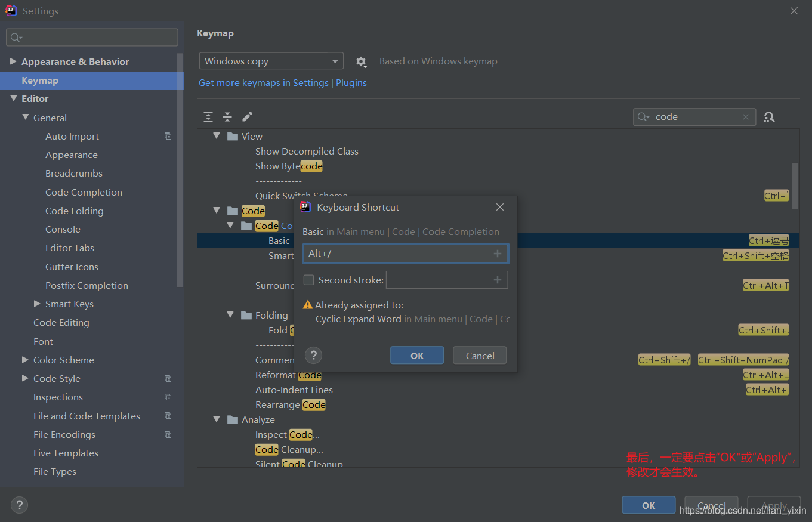Open Gutter Icons settings
Screen dimensions: 812x522
[72, 267]
